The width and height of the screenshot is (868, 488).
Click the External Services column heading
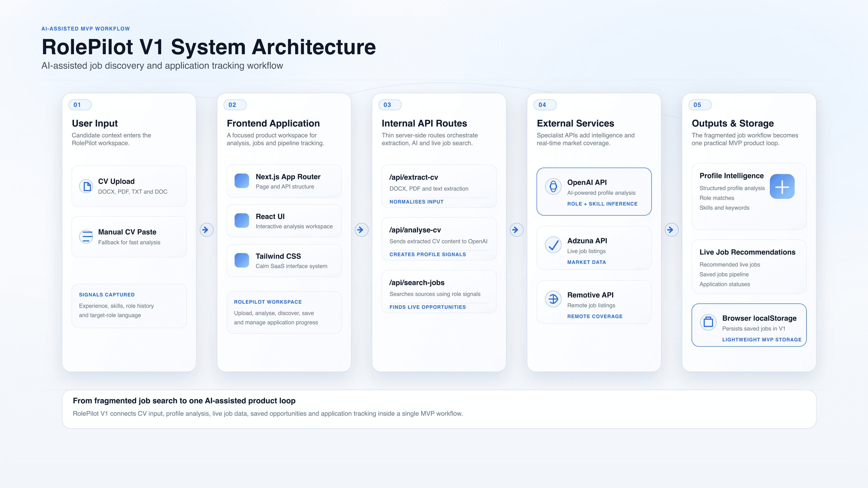[575, 123]
